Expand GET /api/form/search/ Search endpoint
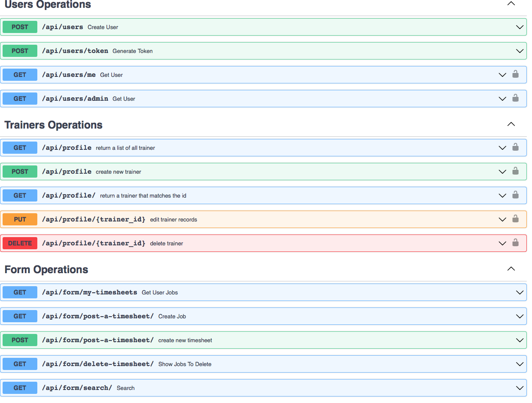This screenshot has height=403, width=532. coord(519,387)
